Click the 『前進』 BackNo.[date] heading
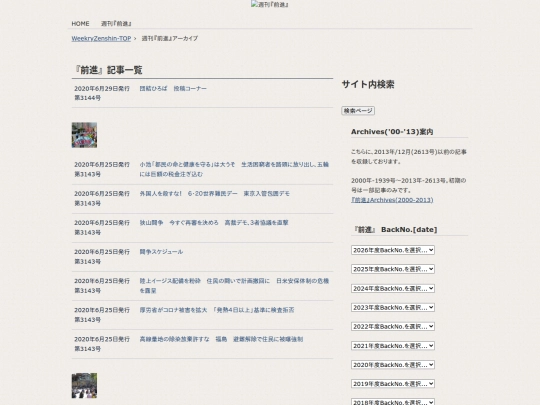This screenshot has height=405, width=540. (x=395, y=229)
